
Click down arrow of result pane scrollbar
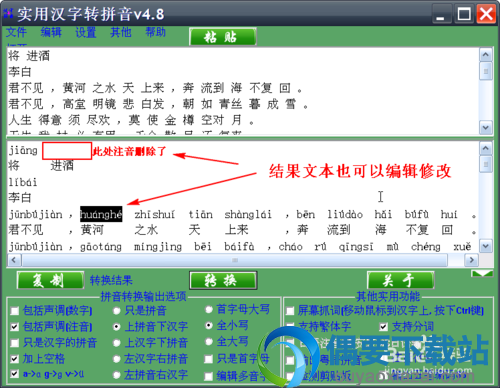pos(486,246)
